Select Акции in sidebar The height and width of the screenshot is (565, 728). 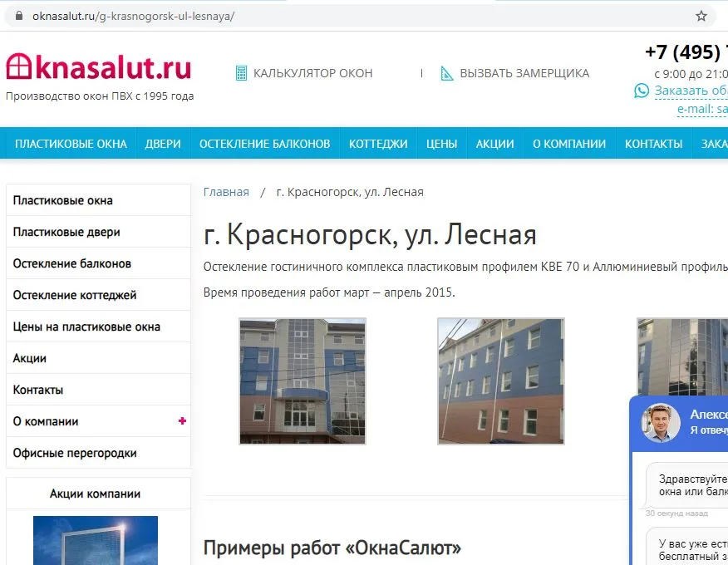98,358
